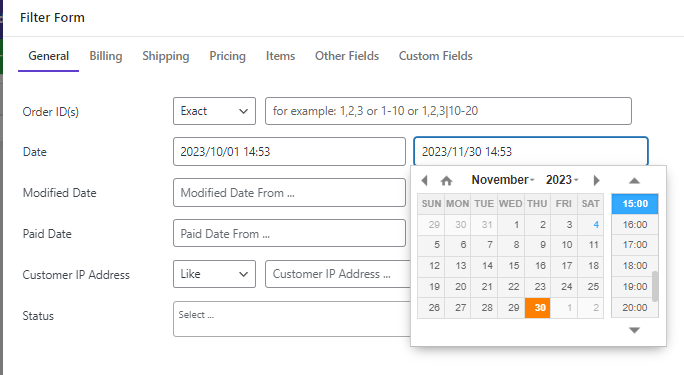The height and width of the screenshot is (375, 684).
Task: Select November 12 in the calendar
Action: click(431, 266)
